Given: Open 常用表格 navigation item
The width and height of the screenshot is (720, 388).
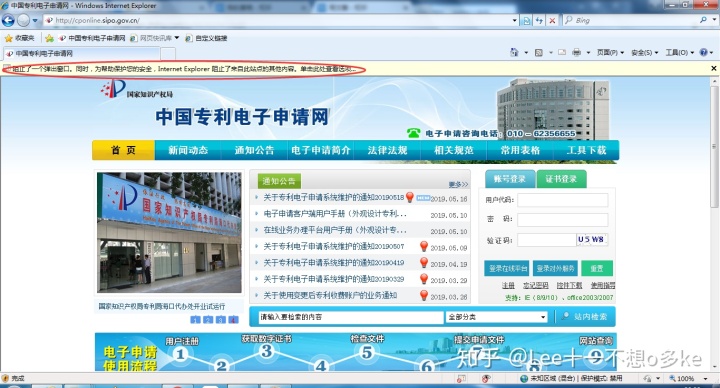Looking at the screenshot, I should [x=520, y=150].
